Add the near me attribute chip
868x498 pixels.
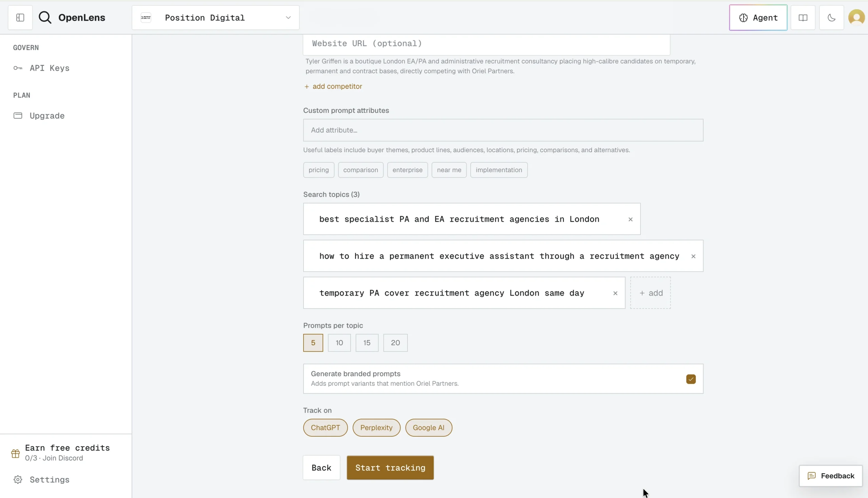pyautogui.click(x=449, y=170)
